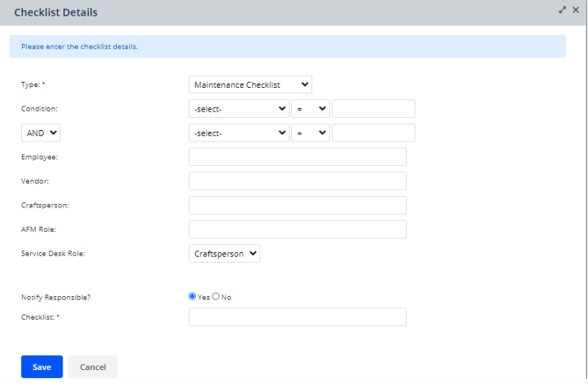The image size is (588, 392).
Task: Click into the Craftsperson text field
Action: point(297,205)
